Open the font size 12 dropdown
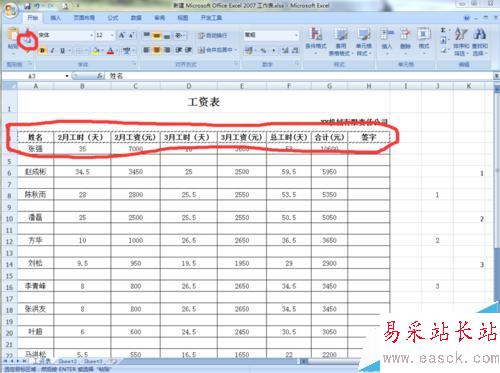This screenshot has height=373, width=500. [112, 35]
